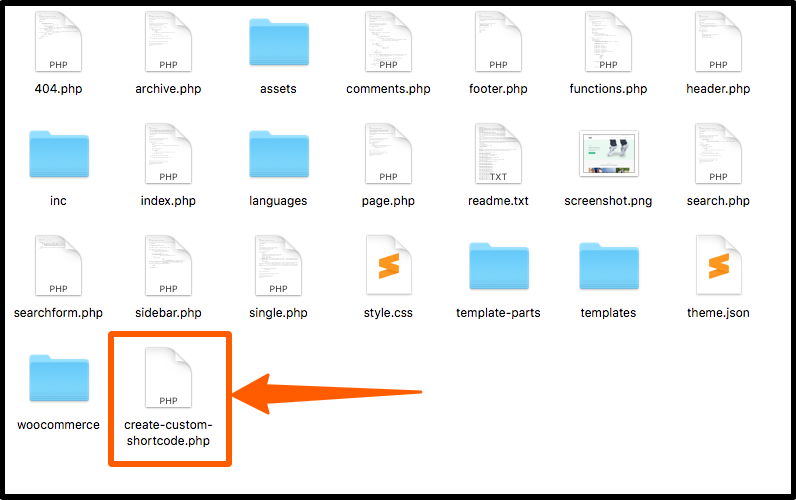Select the header.php file icon
Image resolution: width=796 pixels, height=500 pixels.
pos(718,42)
